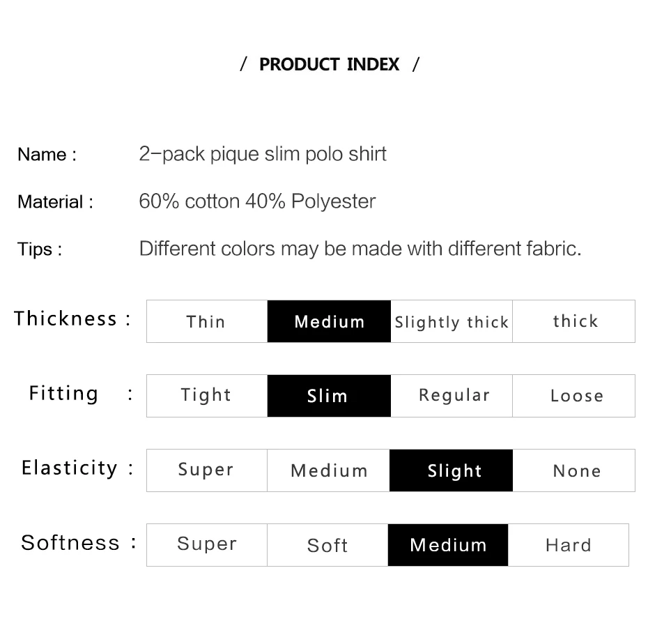Pick the Hard softness option
Image resolution: width=648 pixels, height=644 pixels.
click(x=569, y=545)
